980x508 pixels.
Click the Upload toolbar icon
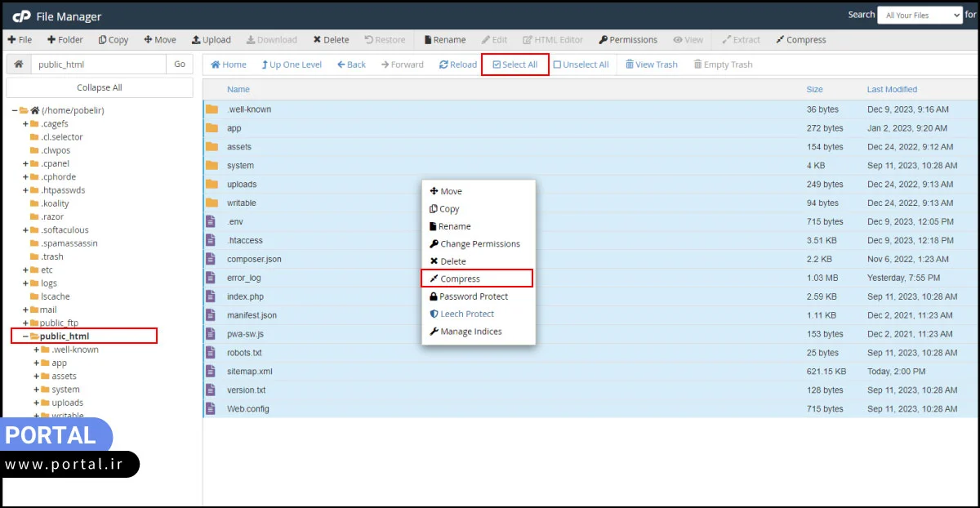click(196, 40)
